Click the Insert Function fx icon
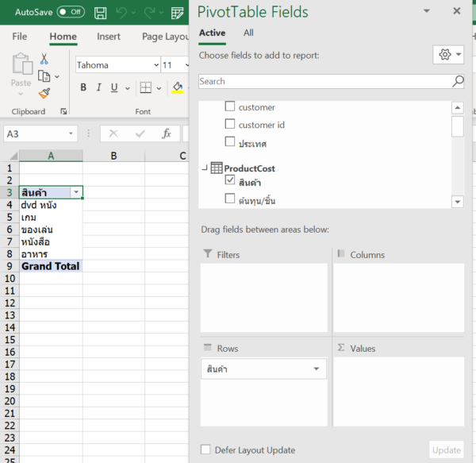The image size is (476, 463). 167,133
